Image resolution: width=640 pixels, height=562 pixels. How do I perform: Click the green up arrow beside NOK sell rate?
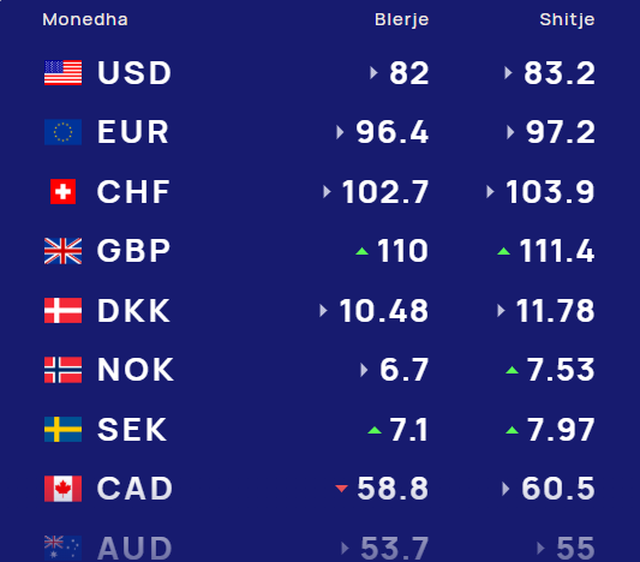tap(512, 371)
